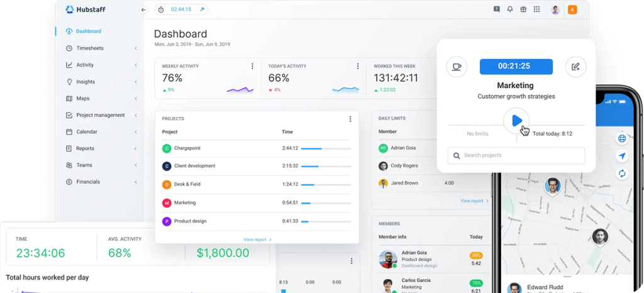Image resolution: width=644 pixels, height=293 pixels.
Task: Open notifications bell
Action: click(x=510, y=9)
